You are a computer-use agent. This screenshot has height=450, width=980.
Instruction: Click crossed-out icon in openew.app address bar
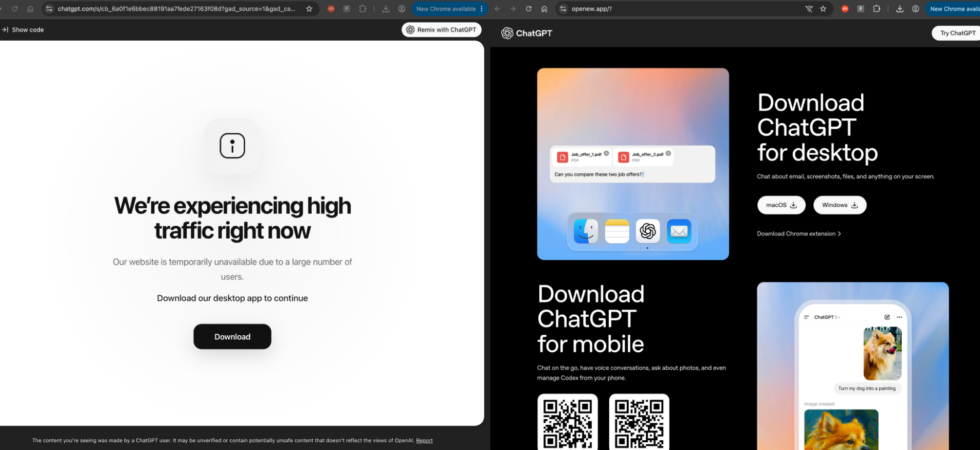pos(809,9)
